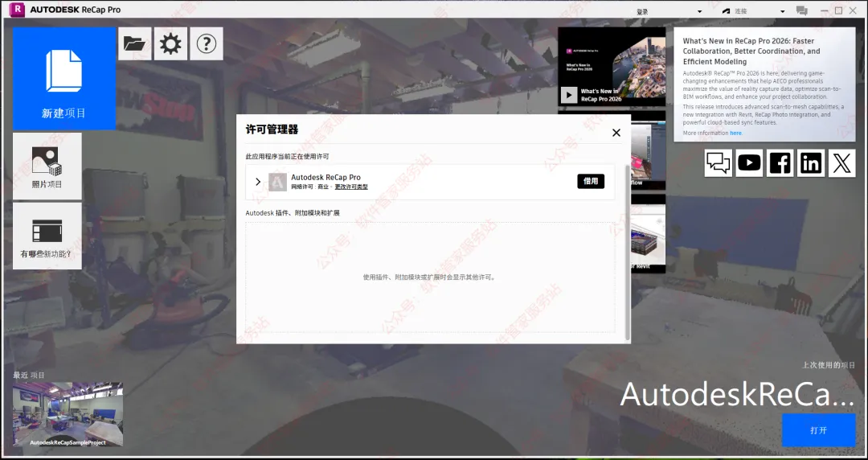
Task: Click the ReCap Pro product icon in license row
Action: pos(277,182)
